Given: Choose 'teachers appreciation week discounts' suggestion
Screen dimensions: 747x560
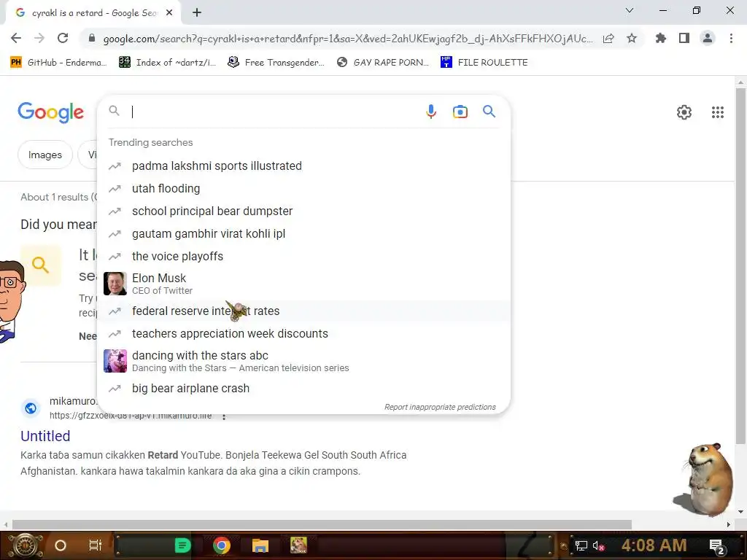Looking at the screenshot, I should pyautogui.click(x=303, y=334).
